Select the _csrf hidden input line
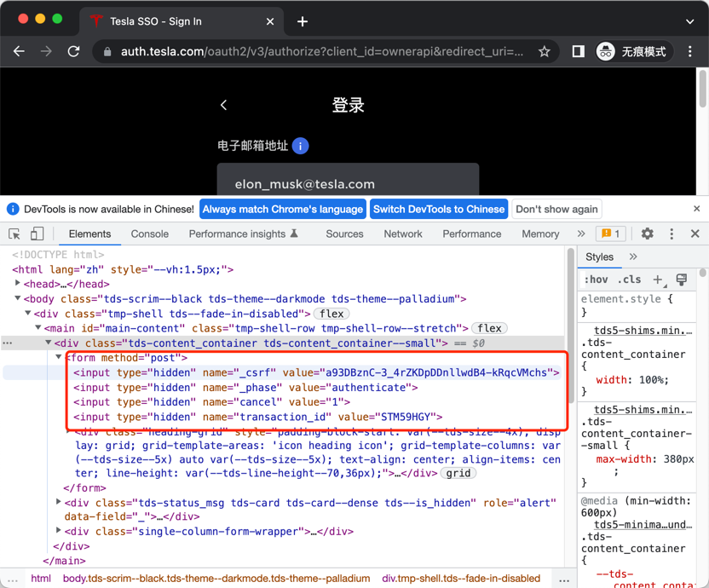 point(316,372)
